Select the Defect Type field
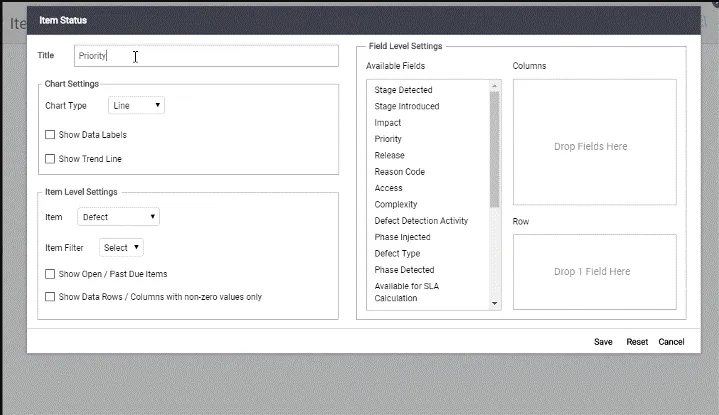 (x=397, y=254)
